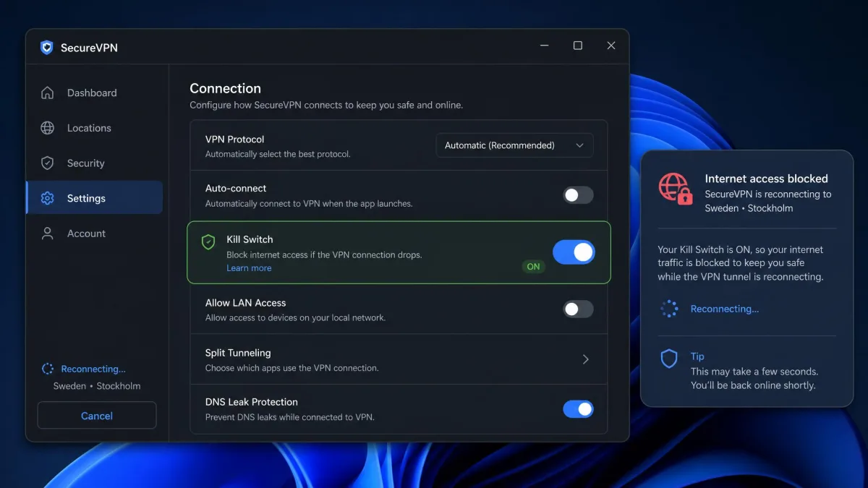Click Sweden • Stockholm in the sidebar
The image size is (868, 488).
(x=97, y=386)
